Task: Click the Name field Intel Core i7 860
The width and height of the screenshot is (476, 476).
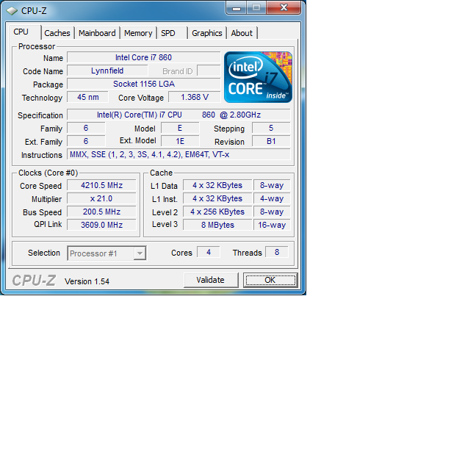Action: 143,57
